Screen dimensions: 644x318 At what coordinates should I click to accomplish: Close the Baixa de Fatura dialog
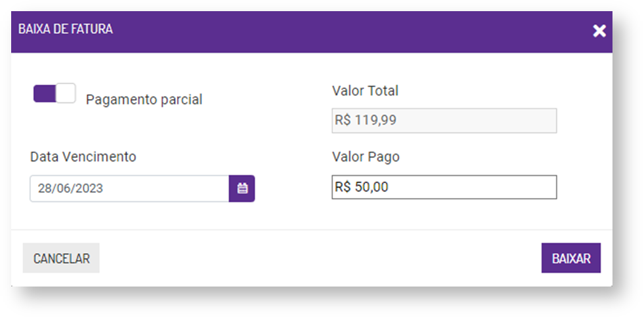[x=599, y=31]
